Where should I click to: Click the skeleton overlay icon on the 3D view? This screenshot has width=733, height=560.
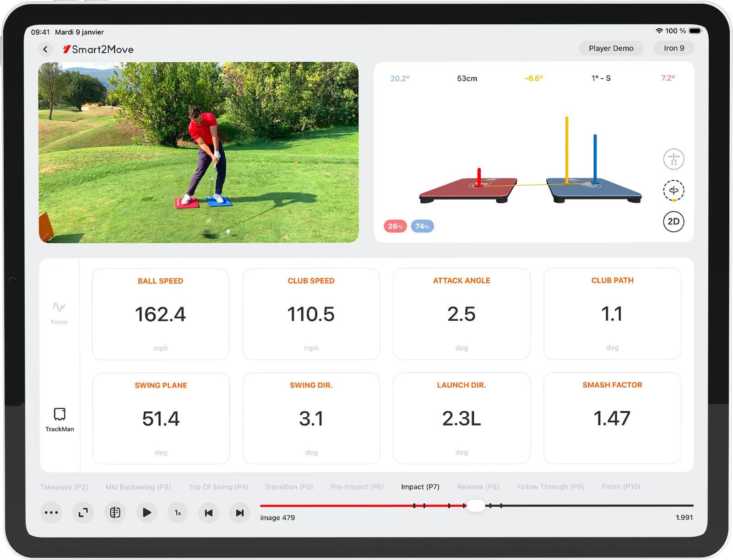pyautogui.click(x=673, y=159)
